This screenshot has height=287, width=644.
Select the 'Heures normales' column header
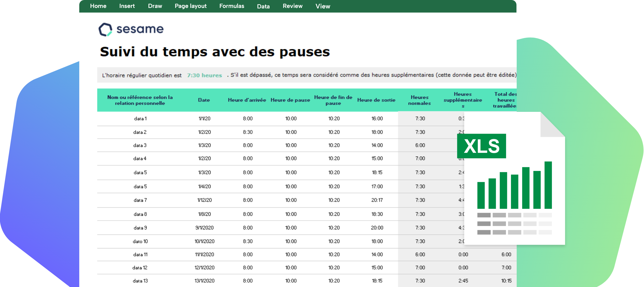pyautogui.click(x=419, y=100)
